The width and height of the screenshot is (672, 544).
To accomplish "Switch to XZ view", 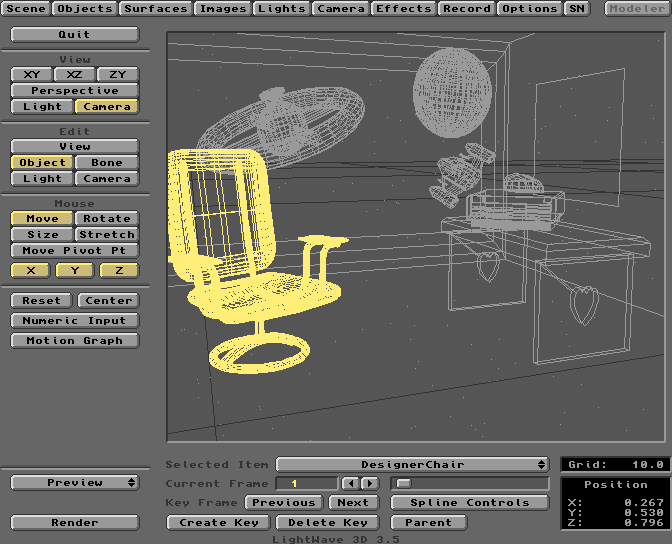I will [75, 75].
